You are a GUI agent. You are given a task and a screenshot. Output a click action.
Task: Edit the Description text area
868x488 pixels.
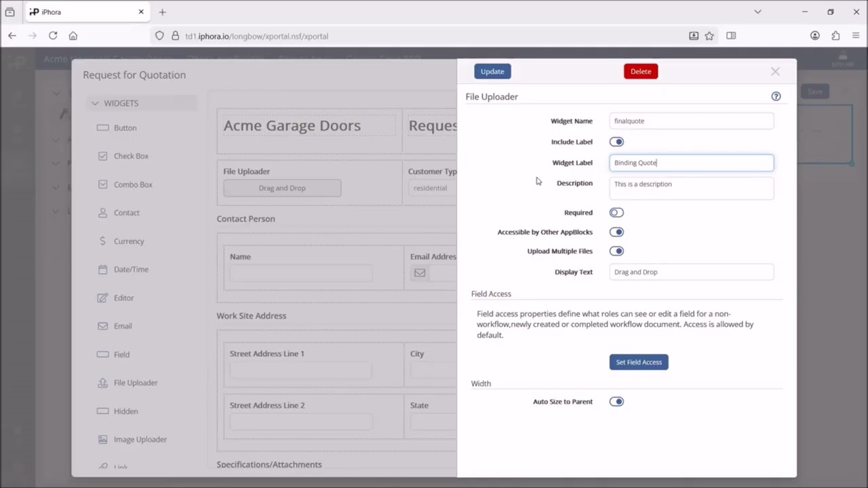coord(691,188)
